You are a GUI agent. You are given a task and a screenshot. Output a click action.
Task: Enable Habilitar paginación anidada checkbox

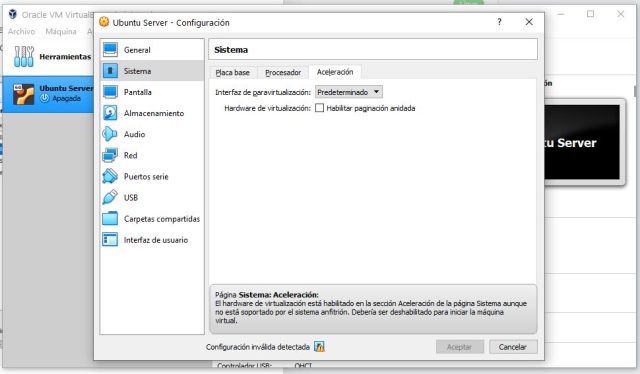pos(320,108)
